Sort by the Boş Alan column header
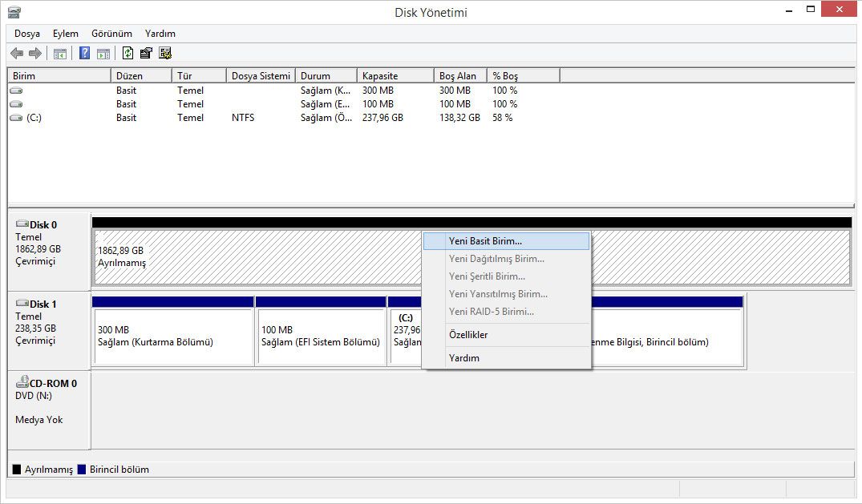The image size is (862, 504). point(460,76)
